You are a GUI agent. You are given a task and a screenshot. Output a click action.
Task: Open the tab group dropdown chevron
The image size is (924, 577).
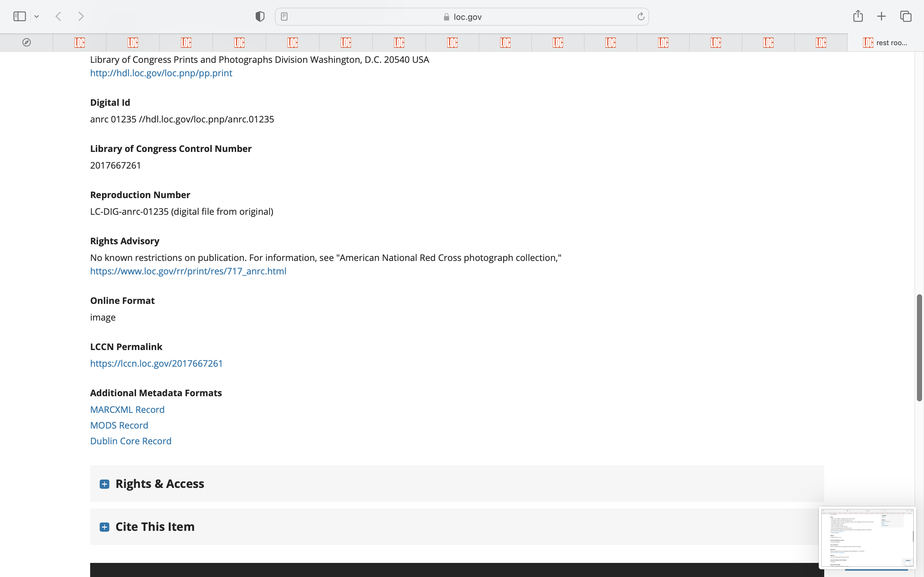coord(37,16)
